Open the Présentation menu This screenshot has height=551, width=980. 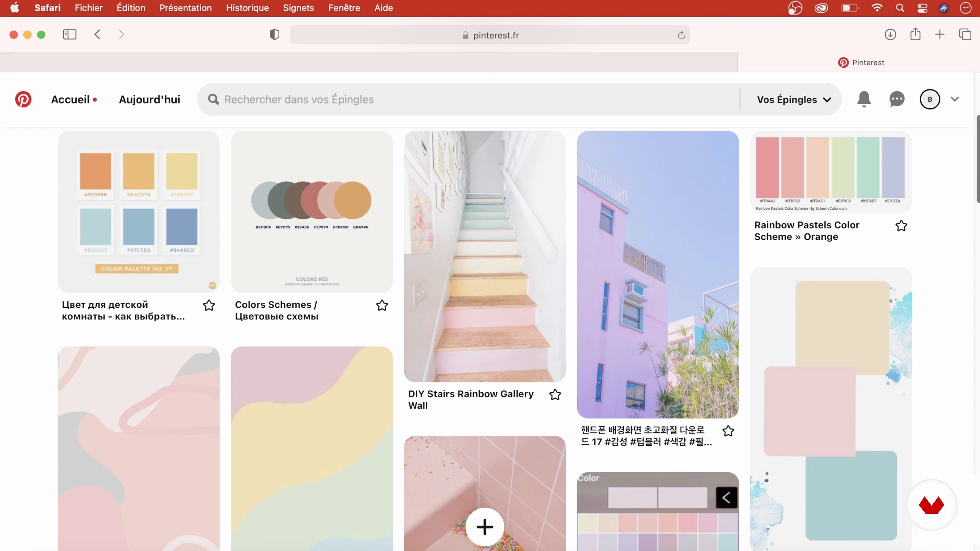(186, 8)
